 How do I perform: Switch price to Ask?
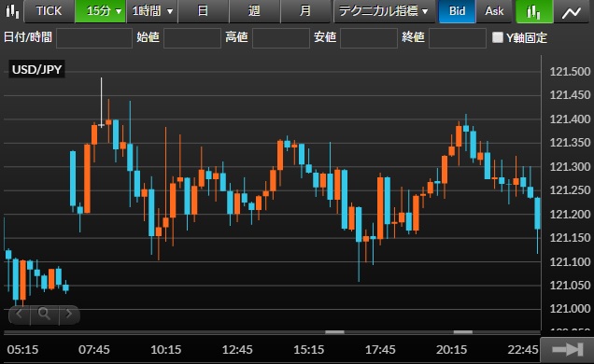[x=494, y=11]
